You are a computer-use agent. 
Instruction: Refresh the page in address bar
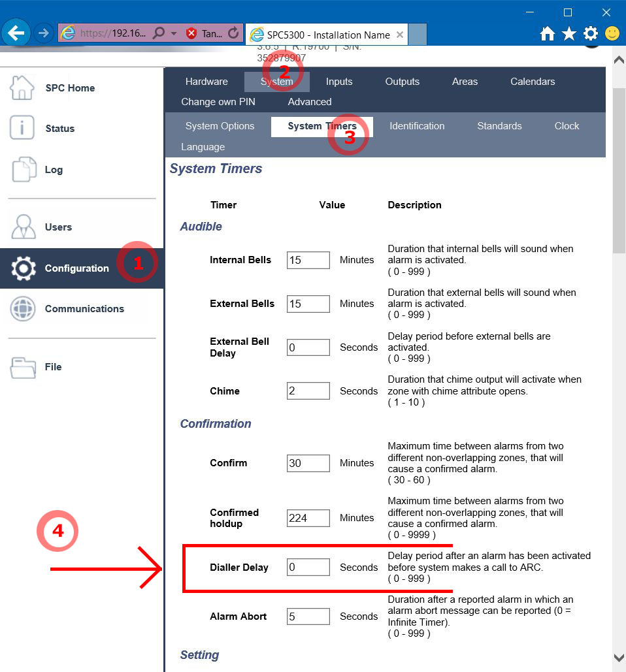[x=233, y=33]
